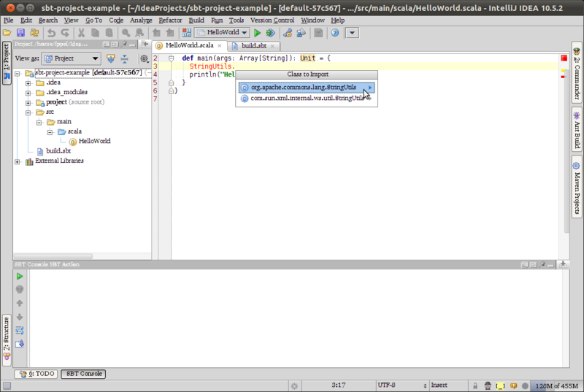Image resolution: width=584 pixels, height=392 pixels.
Task: Pin the SBT Console panel
Action: [542, 265]
